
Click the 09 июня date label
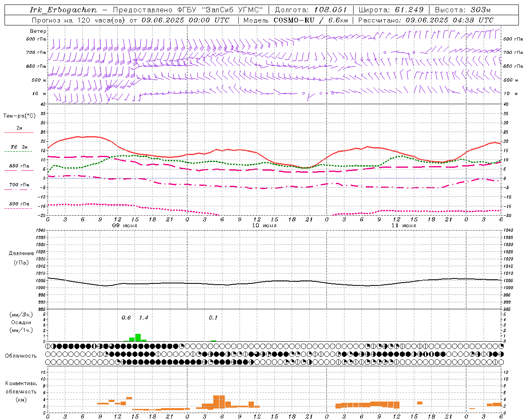125,226
